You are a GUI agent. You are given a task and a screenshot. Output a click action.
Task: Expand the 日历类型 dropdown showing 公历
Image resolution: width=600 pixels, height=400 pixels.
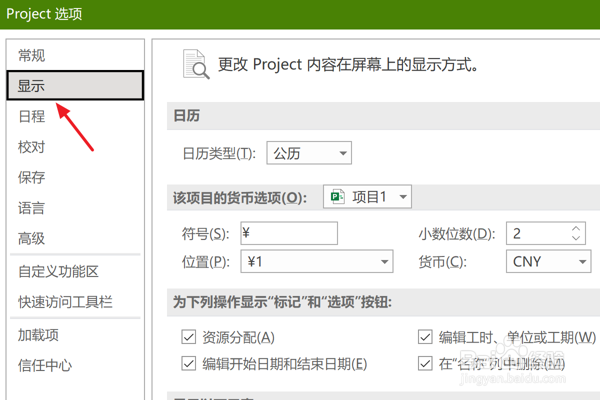pyautogui.click(x=309, y=153)
